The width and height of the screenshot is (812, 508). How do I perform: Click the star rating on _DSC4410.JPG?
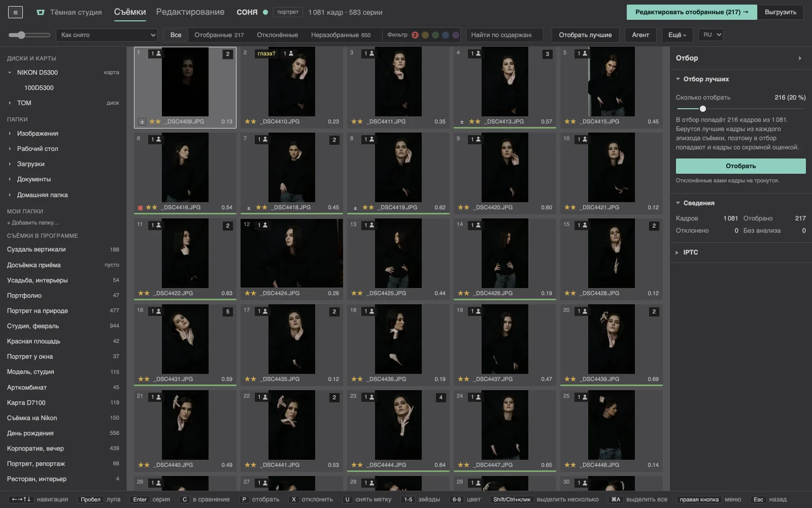250,122
